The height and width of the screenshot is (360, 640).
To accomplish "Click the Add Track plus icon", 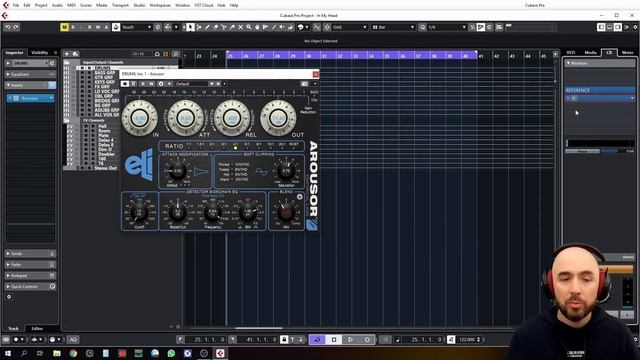I will coord(67,54).
